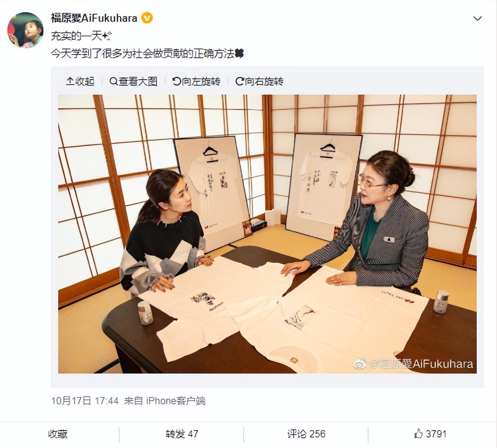Image resolution: width=497 pixels, height=448 pixels.
Task: Open the 福原爱AiFukuhara username link
Action: [x=94, y=18]
